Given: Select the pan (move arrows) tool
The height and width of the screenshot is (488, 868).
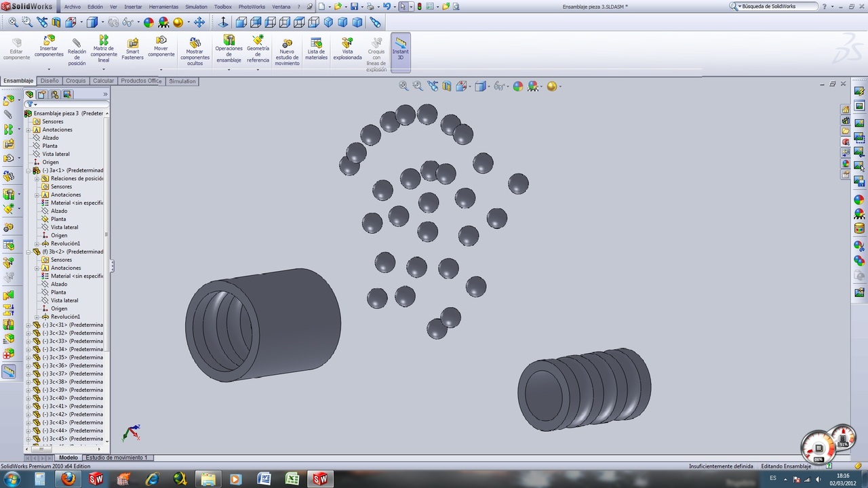Looking at the screenshot, I should (199, 22).
